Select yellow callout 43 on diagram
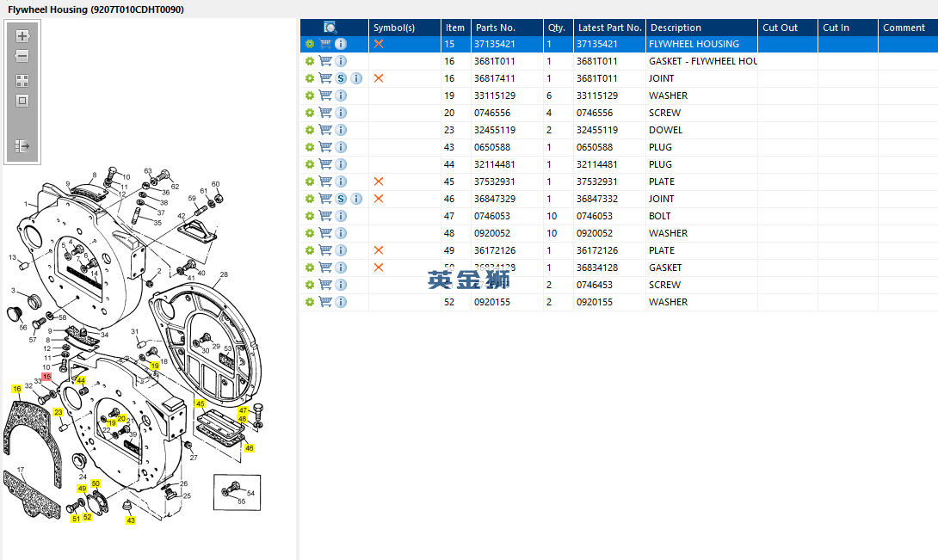This screenshot has width=938, height=560. pos(131,520)
